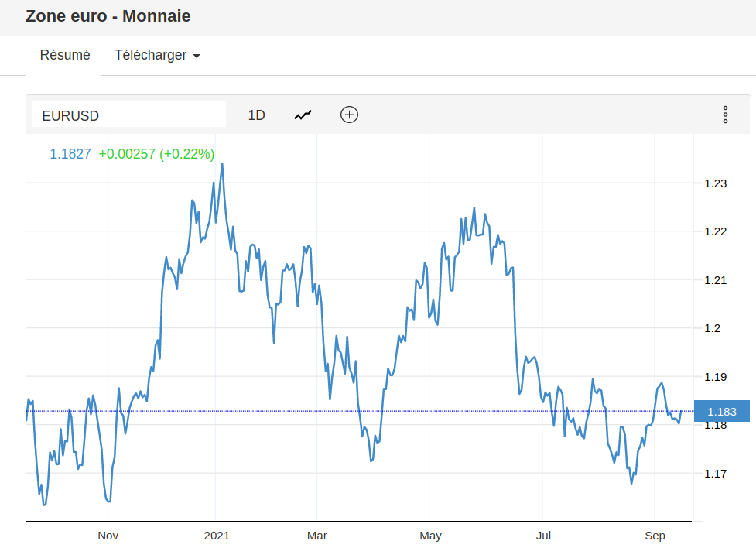Click the 2021 label on time axis
756x548 pixels.
point(216,536)
